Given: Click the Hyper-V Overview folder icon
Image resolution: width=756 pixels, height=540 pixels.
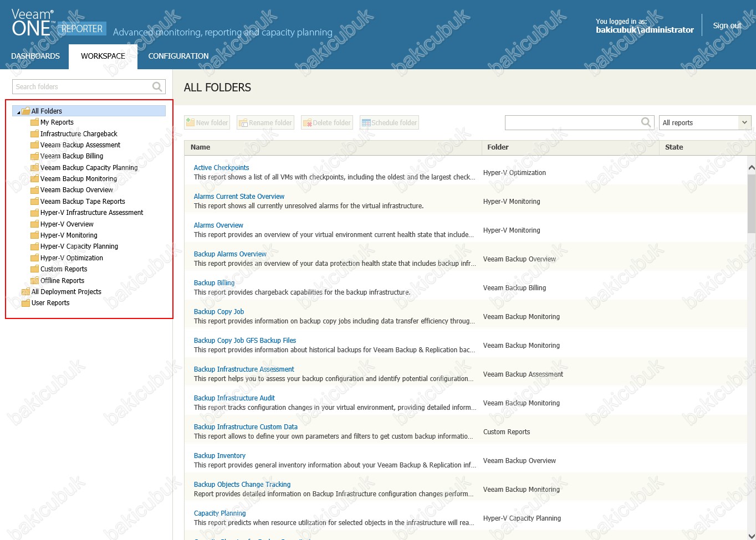Looking at the screenshot, I should (x=34, y=224).
